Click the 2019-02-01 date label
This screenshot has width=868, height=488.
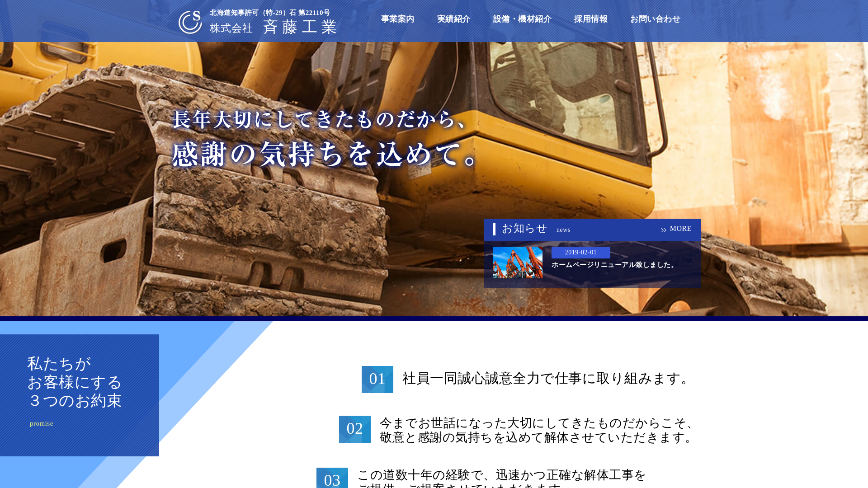[580, 252]
